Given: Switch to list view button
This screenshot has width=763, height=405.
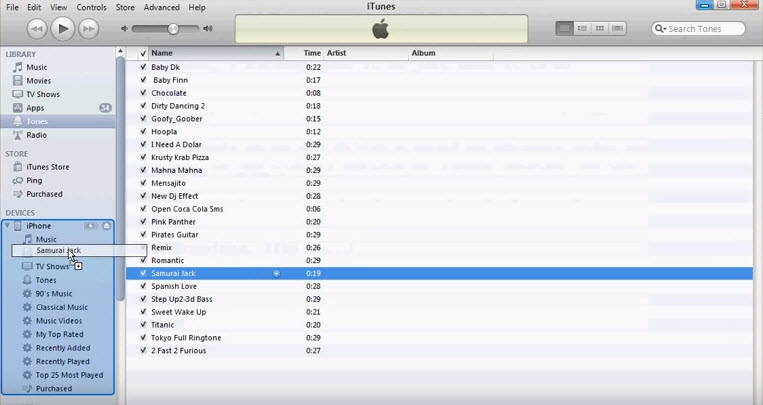Looking at the screenshot, I should coord(564,28).
